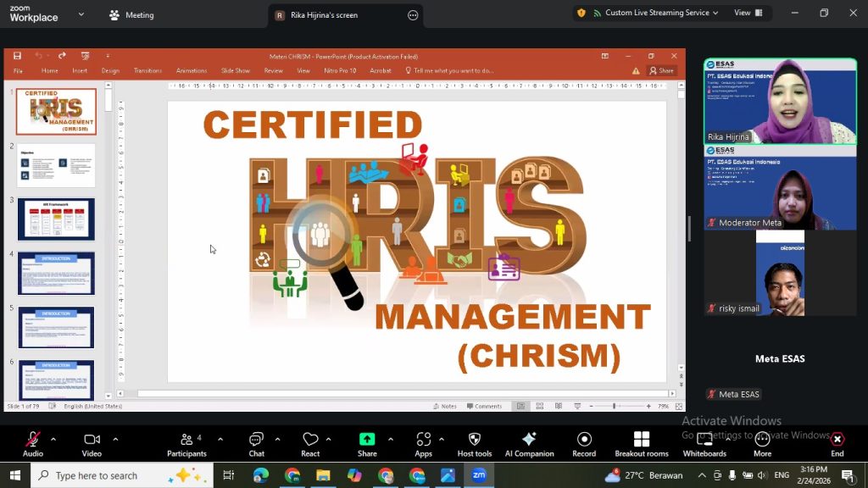
Task: Click the End meeting button
Action: (x=837, y=444)
